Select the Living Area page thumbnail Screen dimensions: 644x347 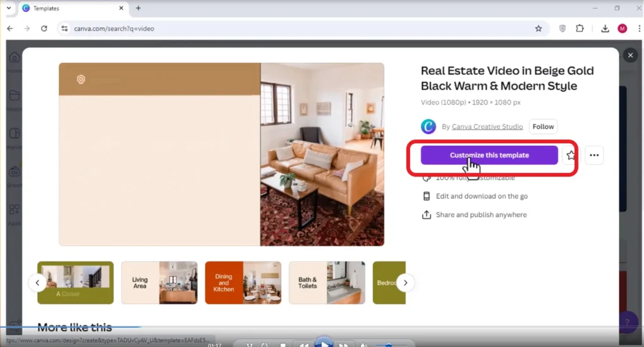(159, 282)
